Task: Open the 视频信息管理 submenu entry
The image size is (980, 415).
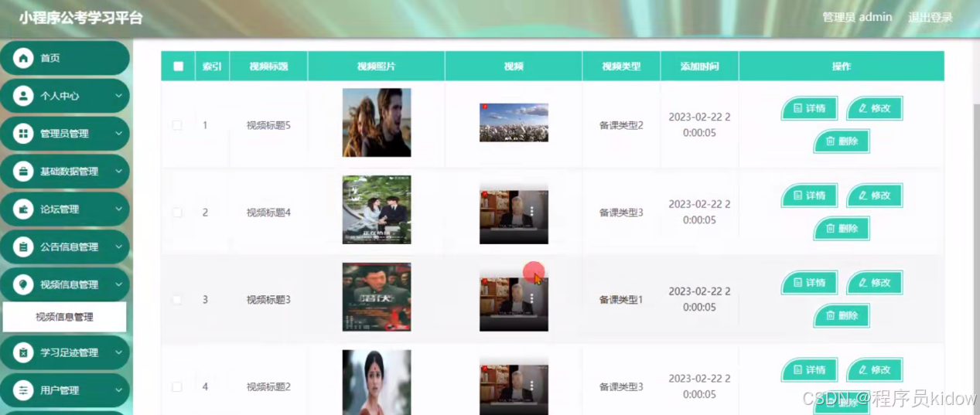Action: pyautogui.click(x=64, y=317)
